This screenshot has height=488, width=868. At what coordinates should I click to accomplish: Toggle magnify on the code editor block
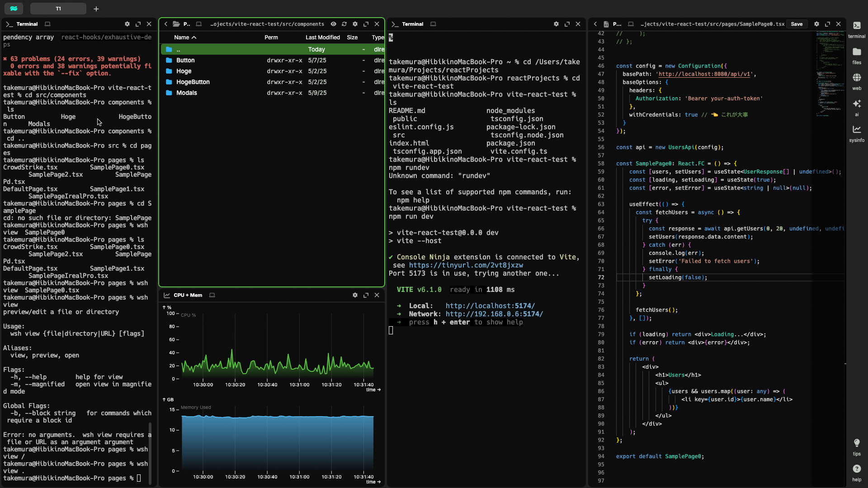(827, 24)
